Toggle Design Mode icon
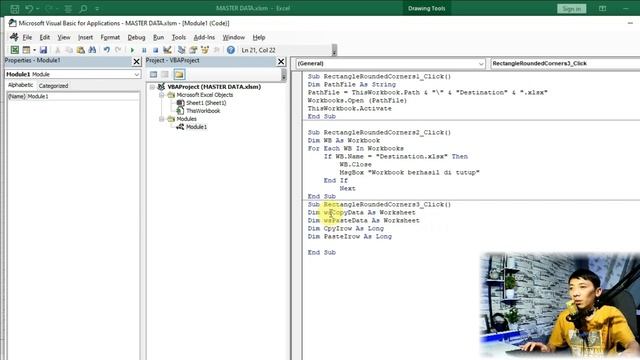 (x=167, y=50)
